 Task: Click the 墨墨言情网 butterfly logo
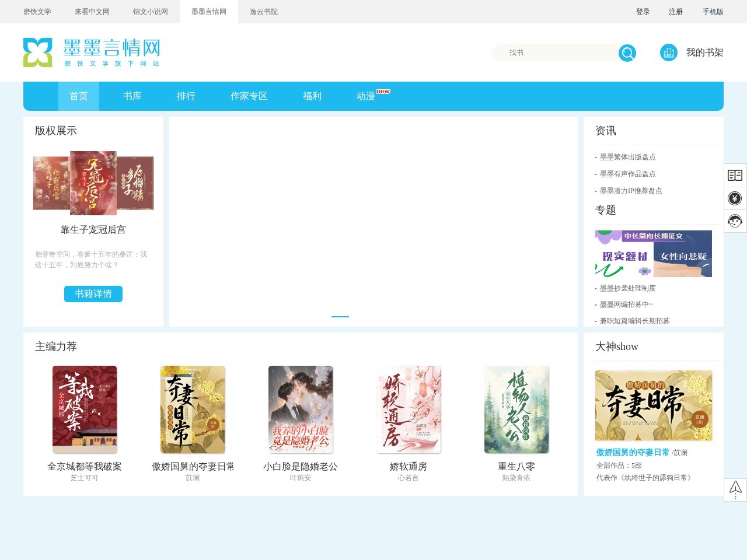click(x=38, y=52)
